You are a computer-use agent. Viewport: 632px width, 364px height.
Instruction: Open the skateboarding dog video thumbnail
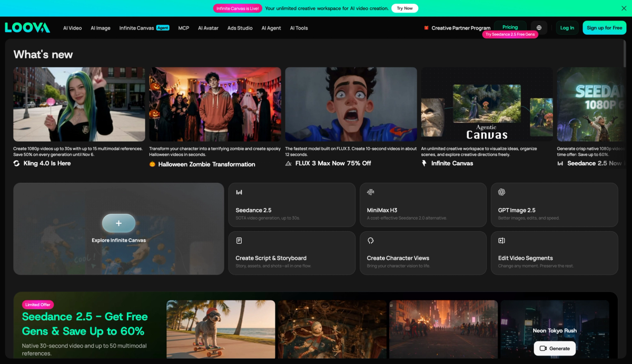[221, 329]
